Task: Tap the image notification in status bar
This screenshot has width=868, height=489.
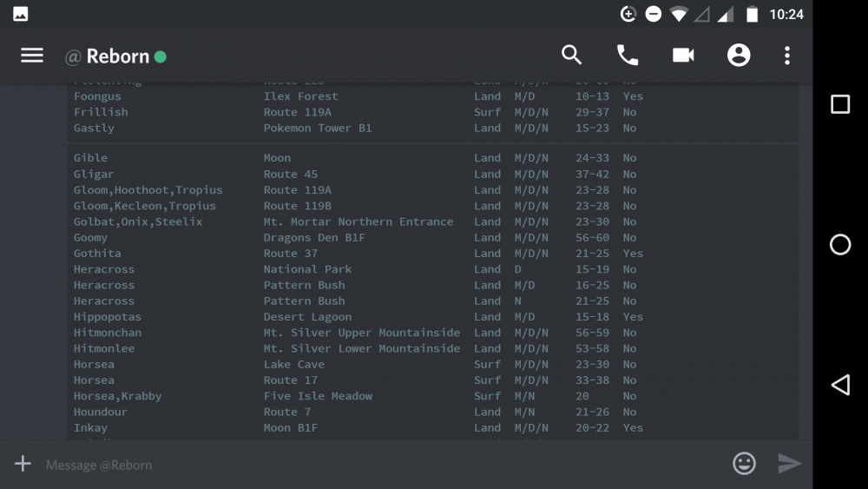Action: point(21,14)
